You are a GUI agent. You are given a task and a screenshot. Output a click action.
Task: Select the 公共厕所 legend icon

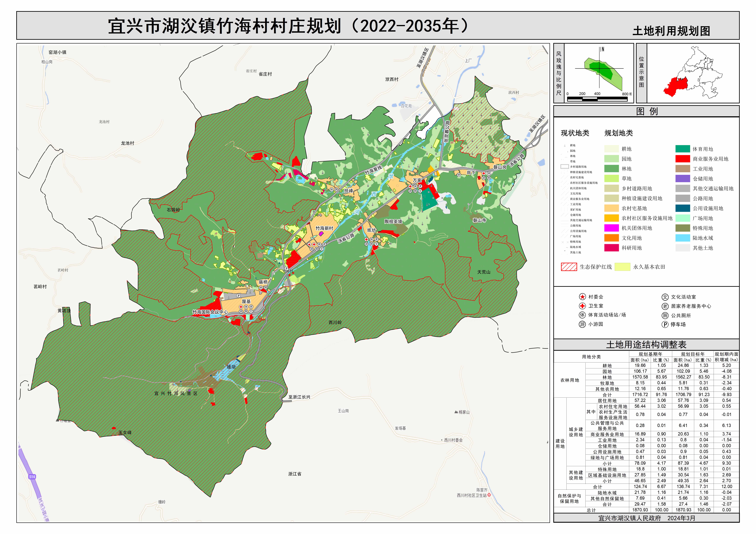coord(665,316)
